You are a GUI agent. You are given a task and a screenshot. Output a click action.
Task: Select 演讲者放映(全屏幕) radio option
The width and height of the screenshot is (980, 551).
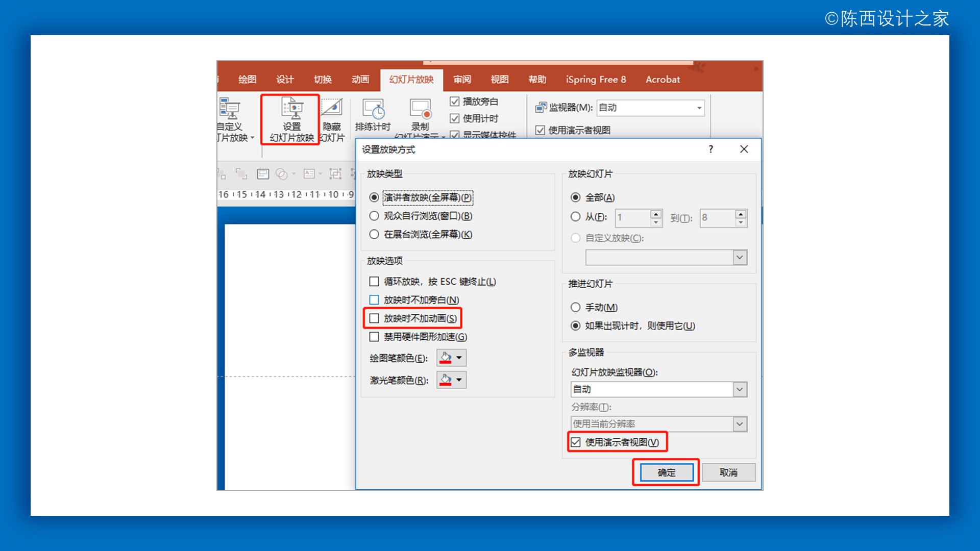point(374,197)
